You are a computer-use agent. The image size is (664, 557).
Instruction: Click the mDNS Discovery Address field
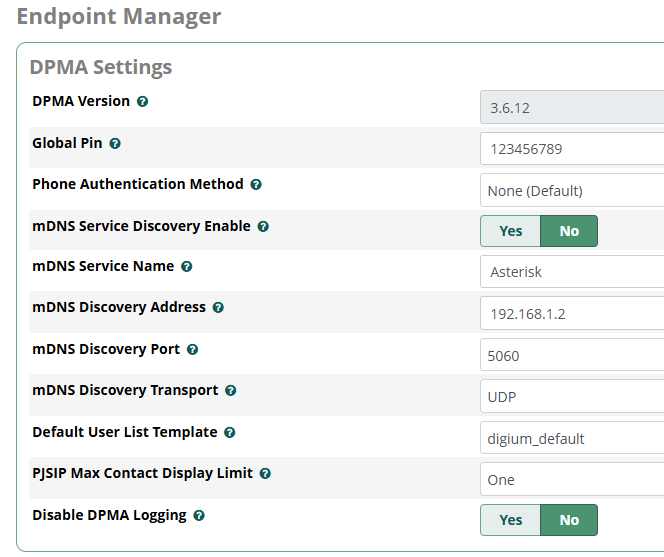[x=572, y=314]
